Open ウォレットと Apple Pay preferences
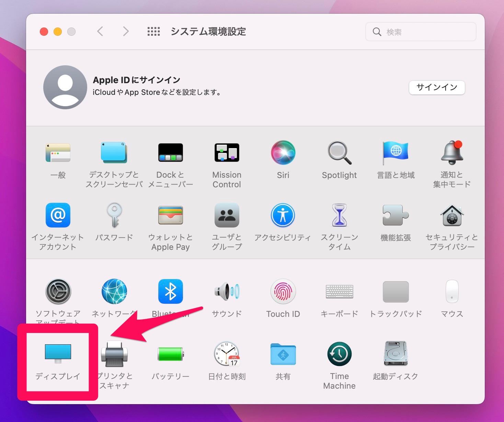The height and width of the screenshot is (422, 504). coord(170,215)
